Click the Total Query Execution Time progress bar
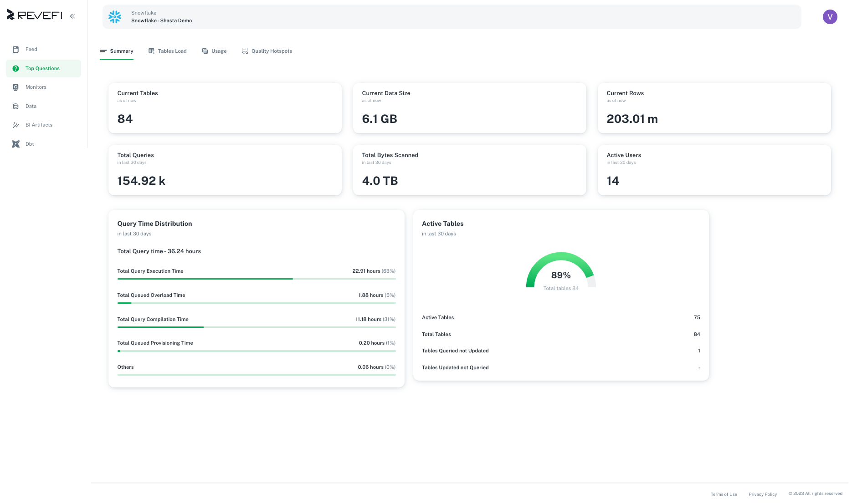The image size is (852, 504). pyautogui.click(x=256, y=279)
